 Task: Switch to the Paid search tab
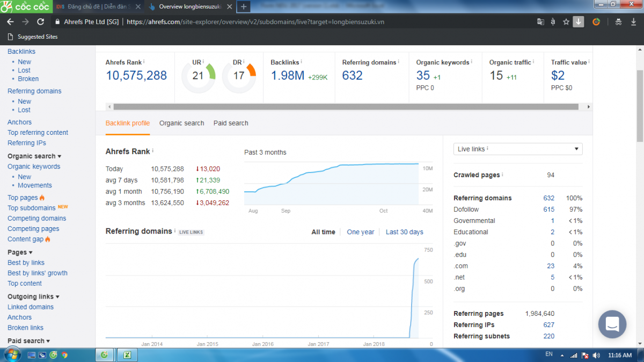pyautogui.click(x=231, y=123)
